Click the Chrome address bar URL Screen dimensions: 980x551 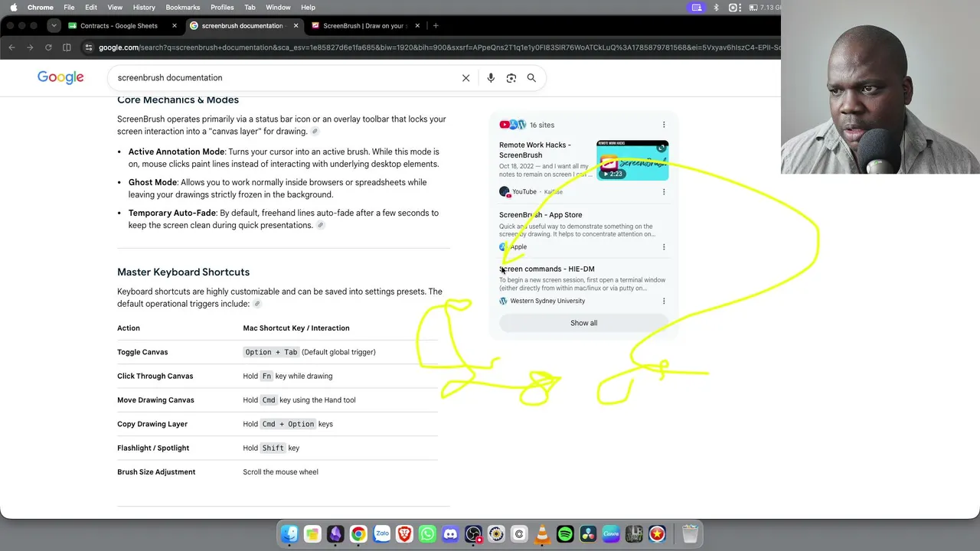439,47
